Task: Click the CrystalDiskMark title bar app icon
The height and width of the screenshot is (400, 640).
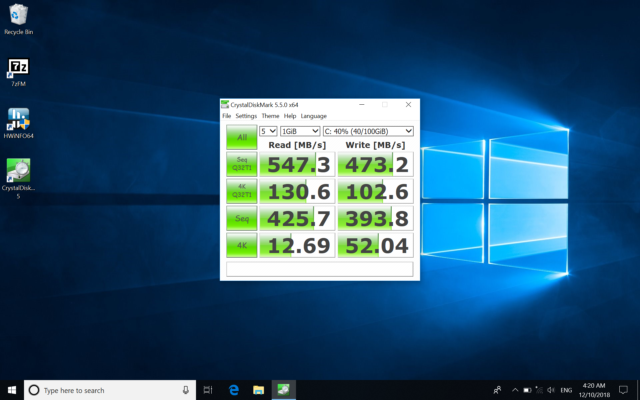Action: tap(225, 105)
